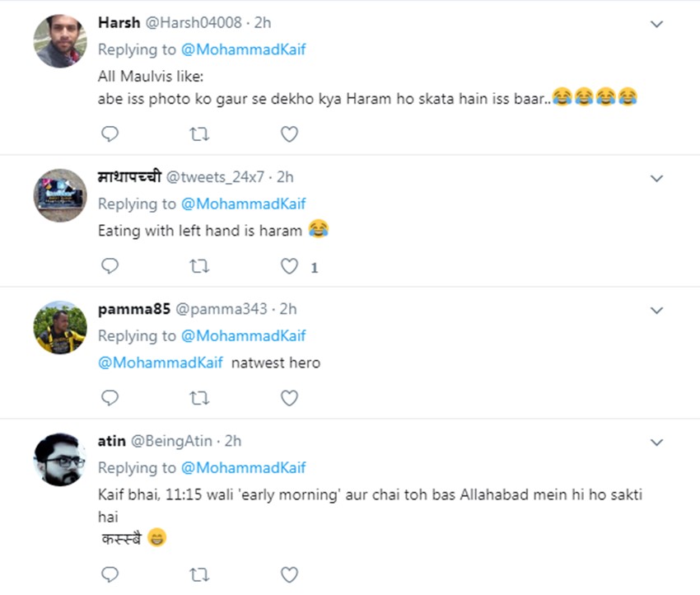The width and height of the screenshot is (700, 595).
Task: Retweet pamma85's natwest hero tweet
Action: (199, 398)
